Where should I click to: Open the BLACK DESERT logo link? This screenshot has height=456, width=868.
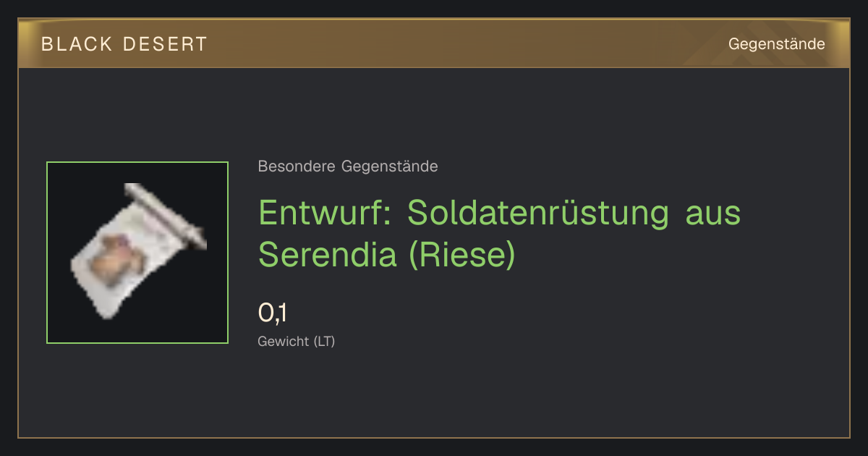point(124,44)
